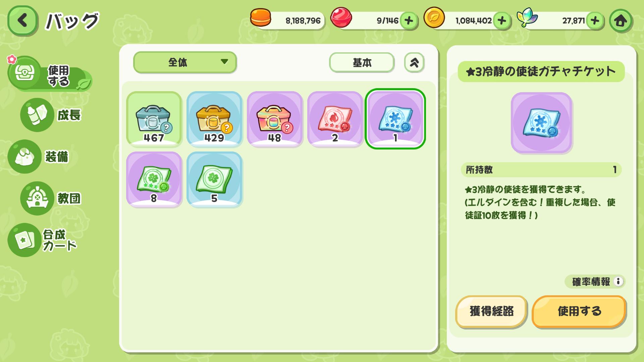Switch to the 成長 bag tab

[x=52, y=115]
